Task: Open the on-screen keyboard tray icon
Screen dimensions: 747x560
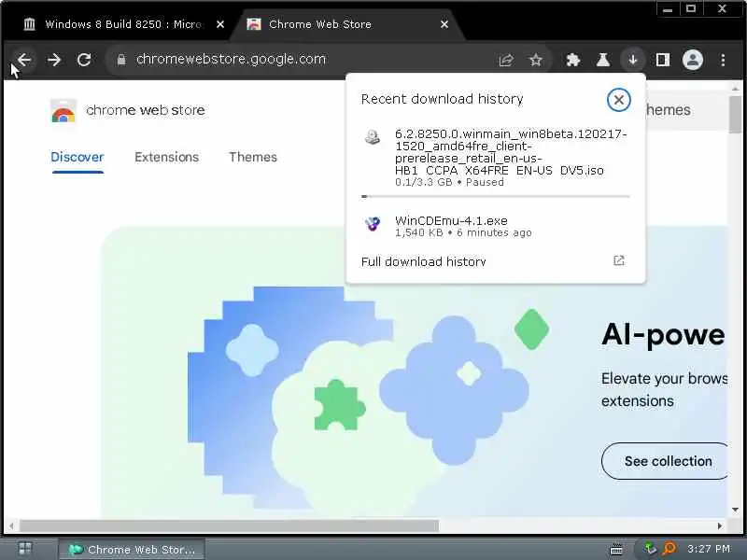Action: coord(616,550)
